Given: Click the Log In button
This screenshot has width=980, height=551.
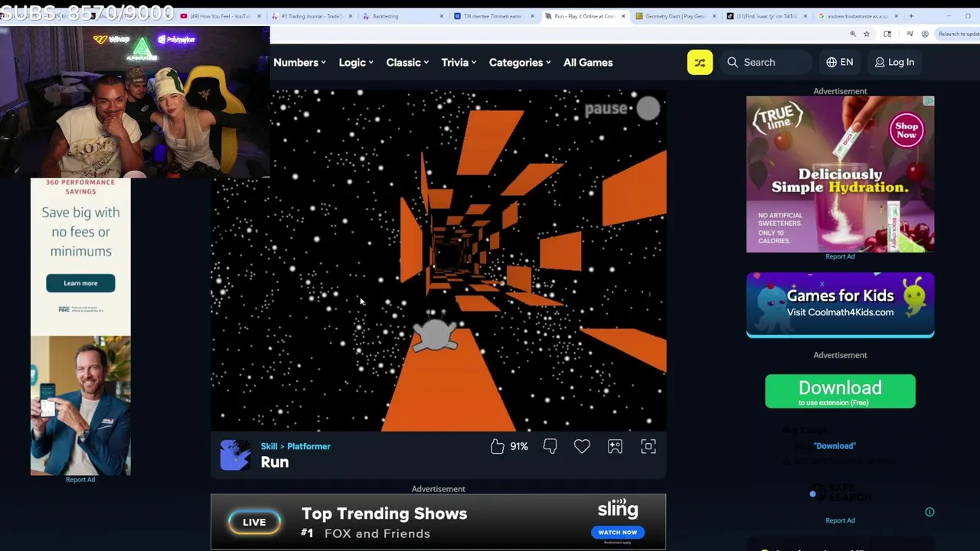Looking at the screenshot, I should [895, 62].
